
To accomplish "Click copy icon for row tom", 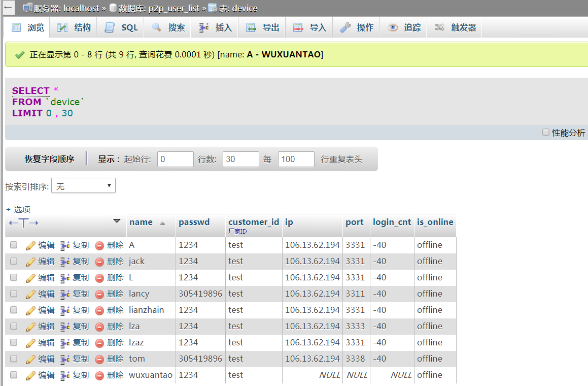I will [x=65, y=360].
